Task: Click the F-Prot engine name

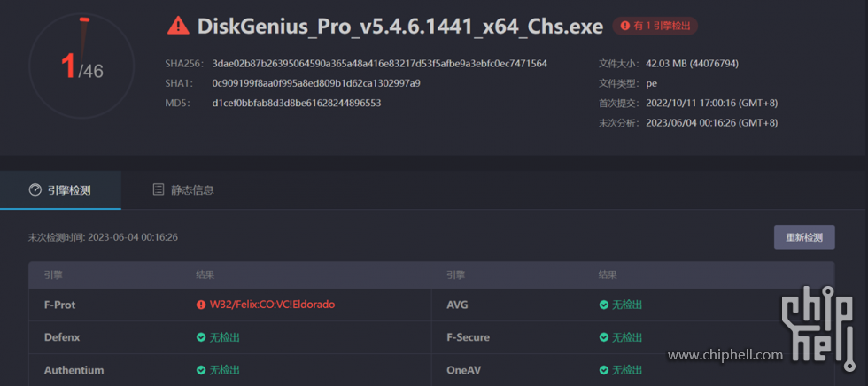Action: (60, 305)
